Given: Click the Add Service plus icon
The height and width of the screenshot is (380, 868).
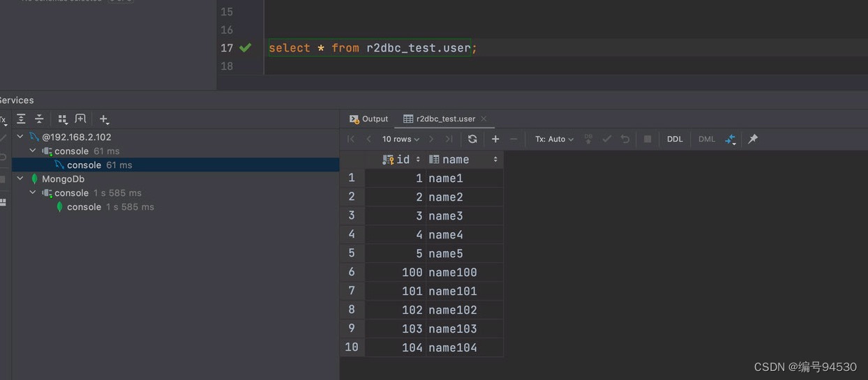Looking at the screenshot, I should pos(104,119).
